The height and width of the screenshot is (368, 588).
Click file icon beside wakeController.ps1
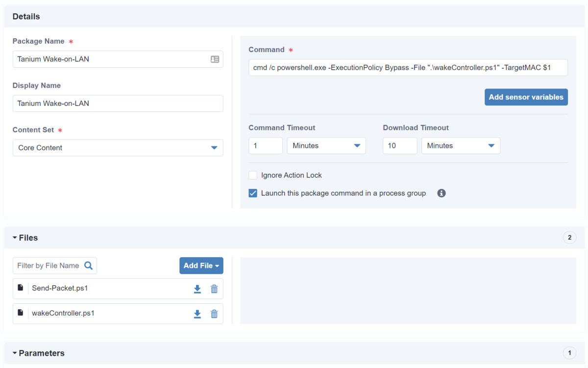tap(20, 313)
